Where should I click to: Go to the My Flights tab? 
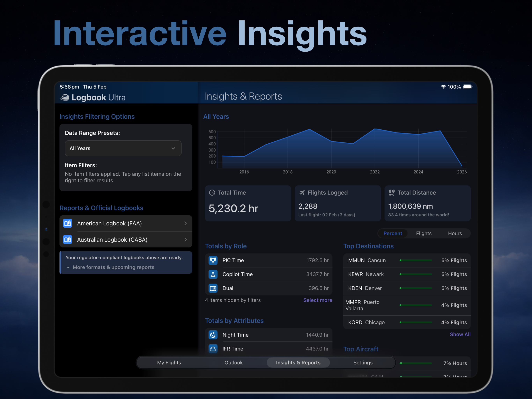pos(169,363)
